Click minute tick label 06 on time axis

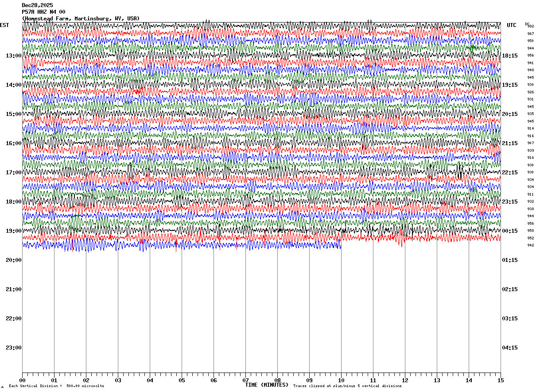click(214, 380)
